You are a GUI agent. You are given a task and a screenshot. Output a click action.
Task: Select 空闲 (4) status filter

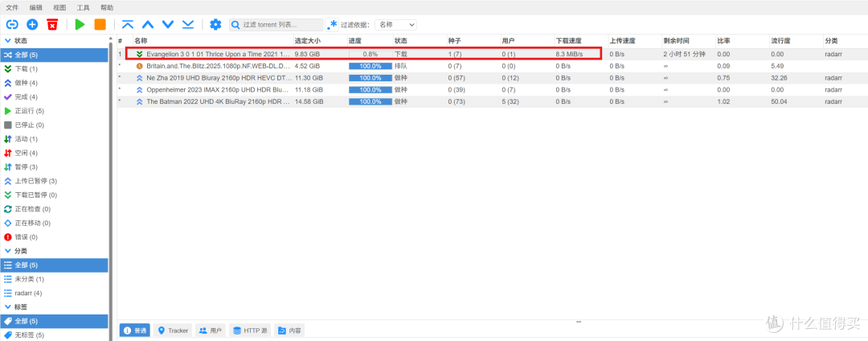(x=55, y=153)
